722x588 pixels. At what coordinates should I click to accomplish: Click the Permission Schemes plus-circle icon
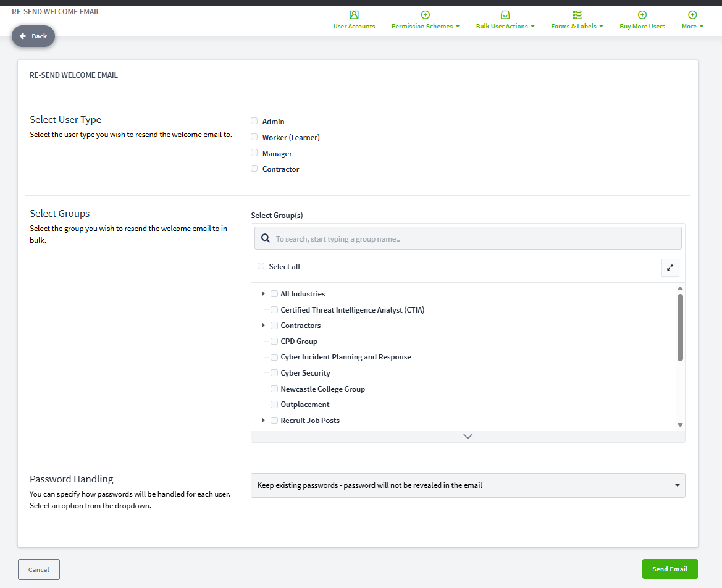[425, 15]
